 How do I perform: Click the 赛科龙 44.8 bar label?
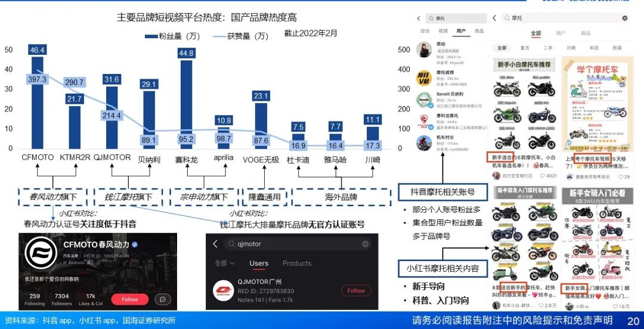(x=186, y=53)
